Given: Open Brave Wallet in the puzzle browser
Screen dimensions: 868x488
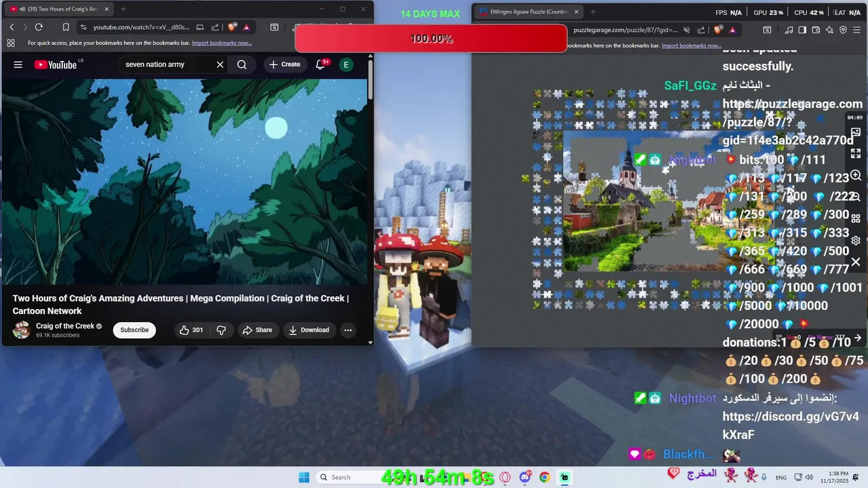Looking at the screenshot, I should point(816,30).
